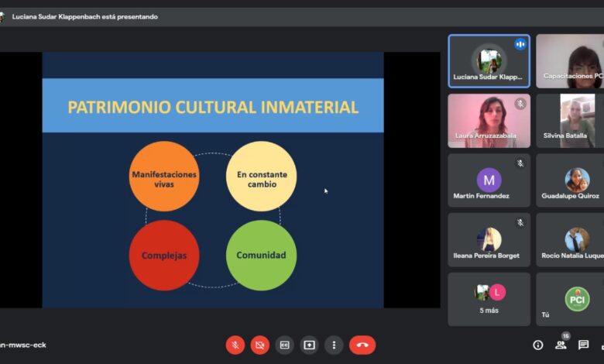Viewport: 604px width, 364px height.
Task: Click the speaking indicator on Luciana's tile
Action: (x=520, y=44)
